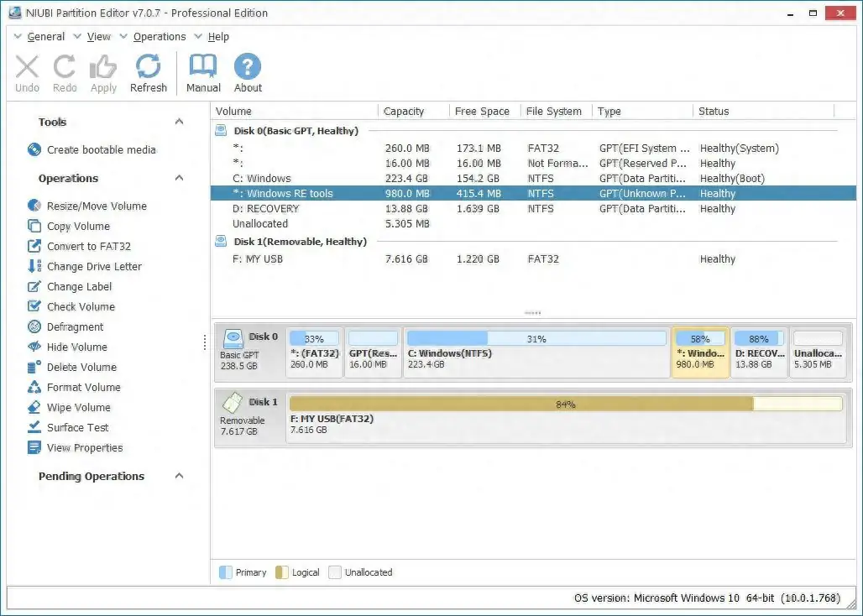This screenshot has height=616, width=863.
Task: Click the Primary legend color swatch
Action: 223,572
